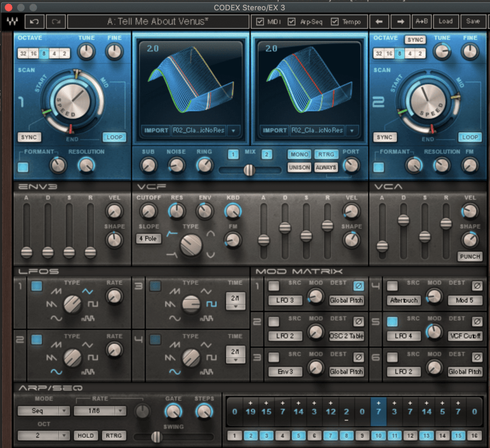This screenshot has height=448, width=490.
Task: Click the oscillator MIX slider handle
Action: click(x=249, y=170)
